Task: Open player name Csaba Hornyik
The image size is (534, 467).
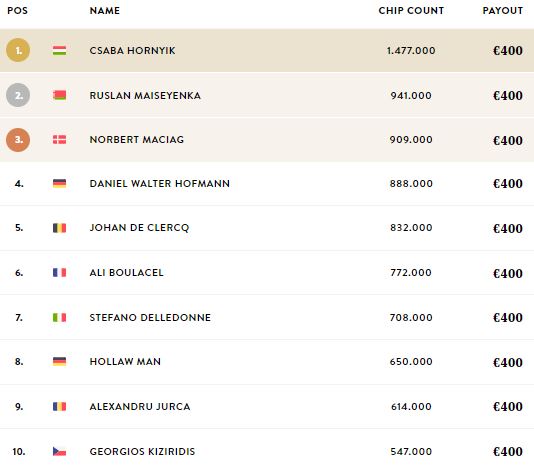Action: click(132, 50)
